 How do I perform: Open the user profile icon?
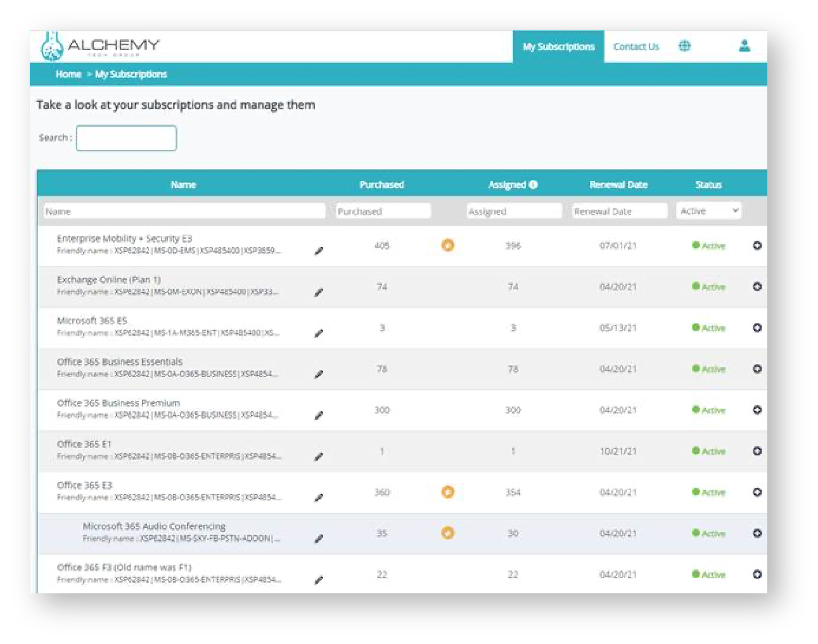[x=745, y=46]
